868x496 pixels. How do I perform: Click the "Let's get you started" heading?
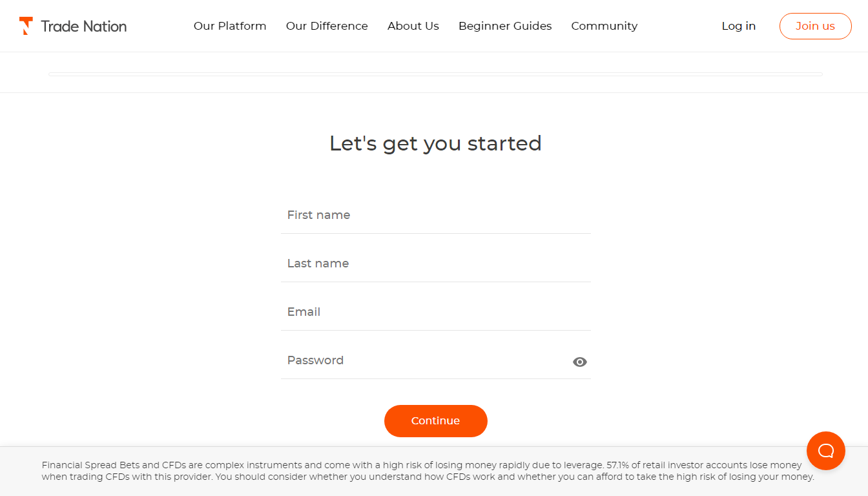(x=435, y=143)
